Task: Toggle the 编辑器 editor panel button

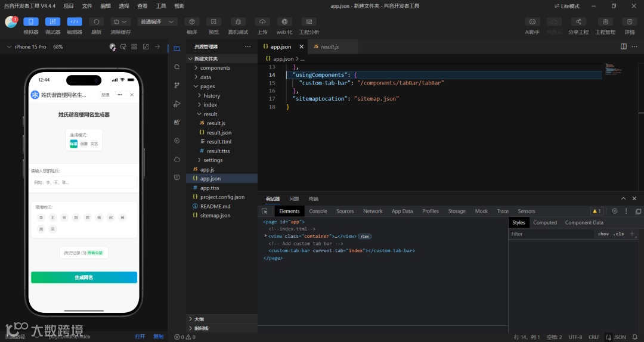Action: pyautogui.click(x=75, y=22)
